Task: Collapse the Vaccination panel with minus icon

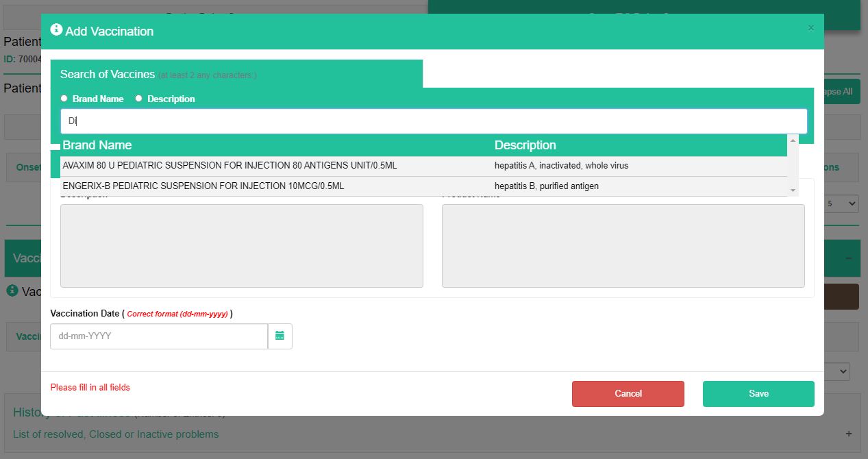Action: pos(848,258)
